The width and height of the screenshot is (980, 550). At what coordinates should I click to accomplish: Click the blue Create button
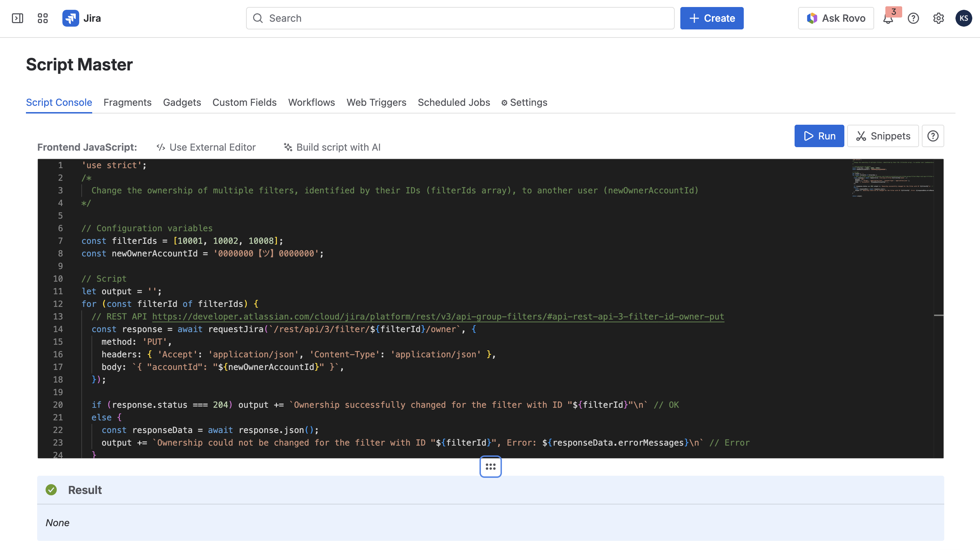tap(712, 18)
